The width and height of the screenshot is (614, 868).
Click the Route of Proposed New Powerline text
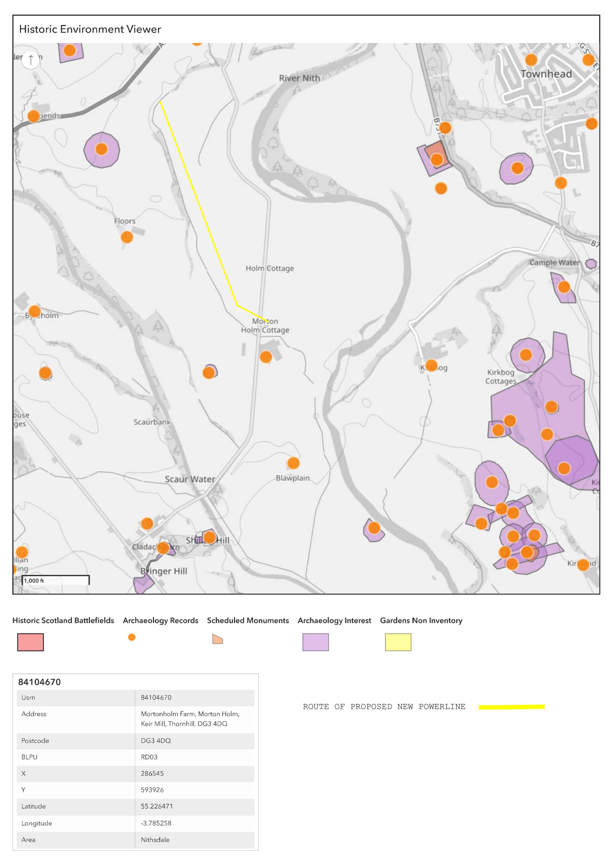(384, 707)
